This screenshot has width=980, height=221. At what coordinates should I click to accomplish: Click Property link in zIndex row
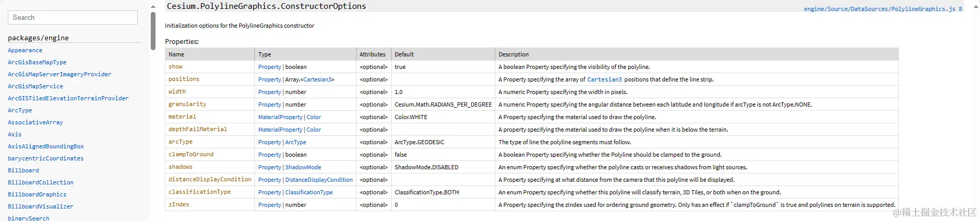coord(270,205)
